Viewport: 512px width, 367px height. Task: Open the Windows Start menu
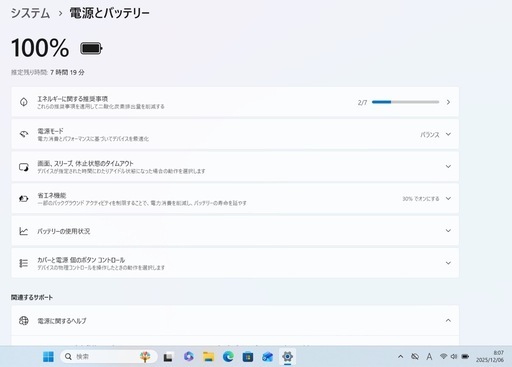click(x=48, y=357)
